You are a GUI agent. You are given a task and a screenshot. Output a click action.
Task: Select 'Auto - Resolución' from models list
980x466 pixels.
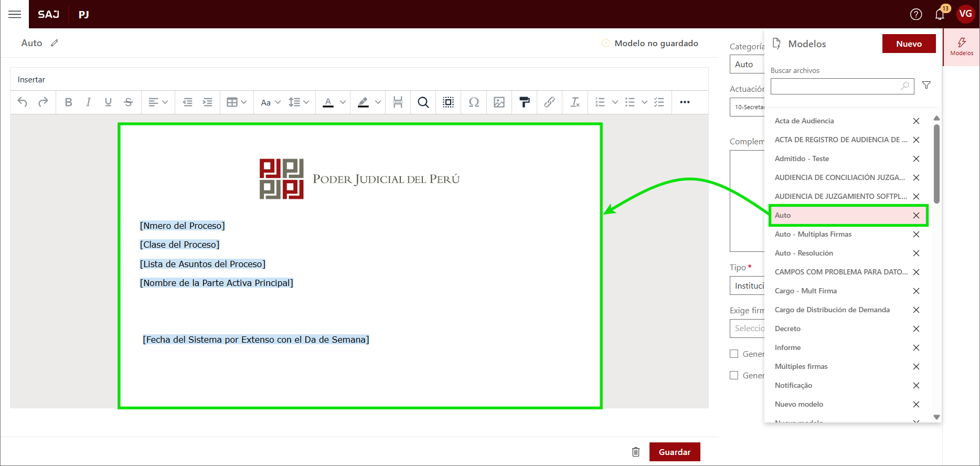(804, 253)
